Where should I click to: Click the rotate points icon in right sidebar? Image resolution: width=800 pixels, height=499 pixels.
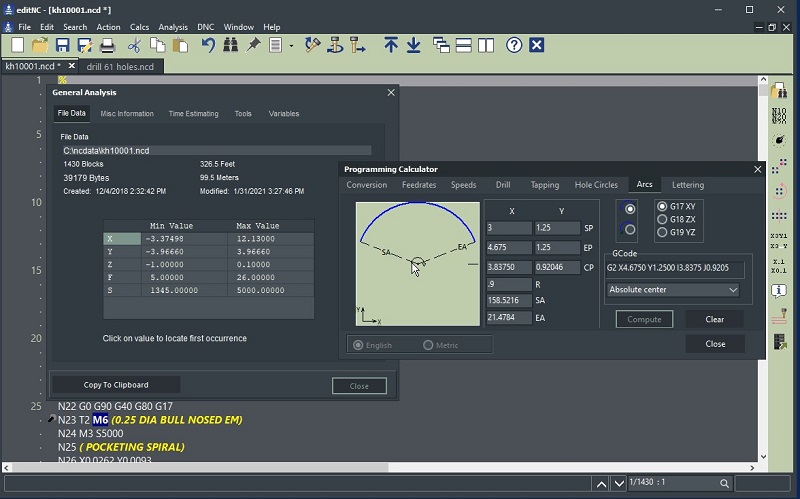point(779,191)
